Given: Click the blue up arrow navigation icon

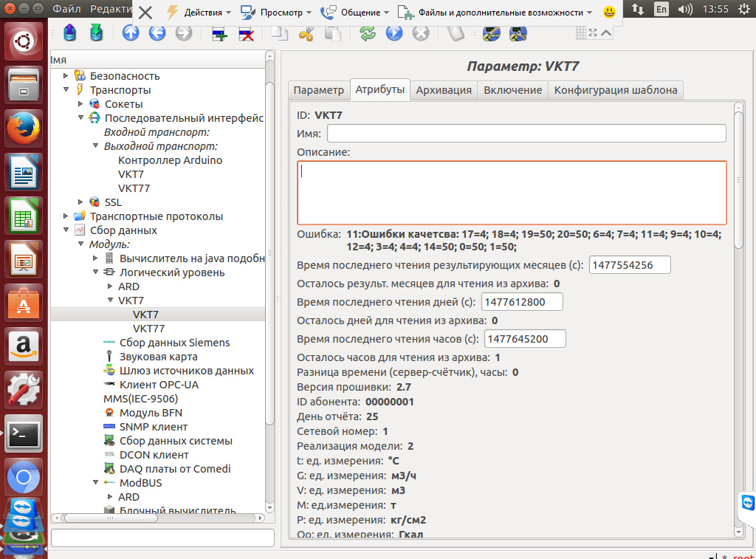Looking at the screenshot, I should (x=131, y=33).
